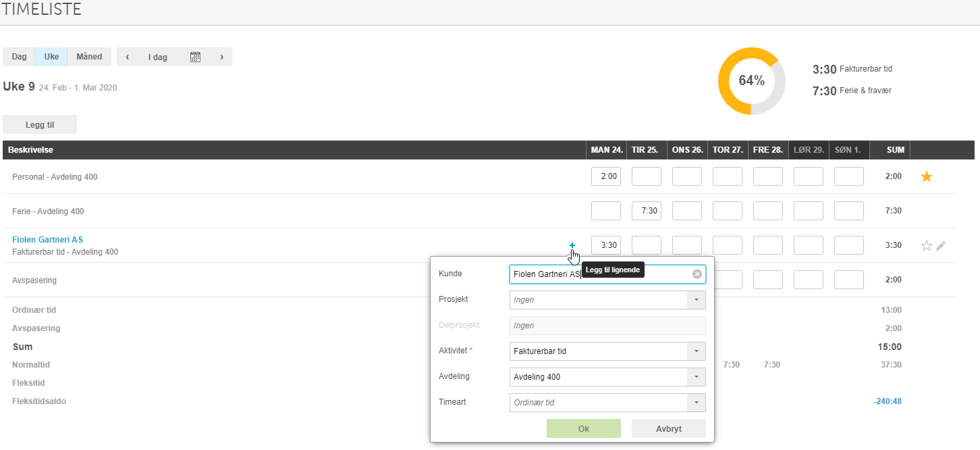Click the Sum total 15:00
980x450 pixels.
tap(891, 347)
